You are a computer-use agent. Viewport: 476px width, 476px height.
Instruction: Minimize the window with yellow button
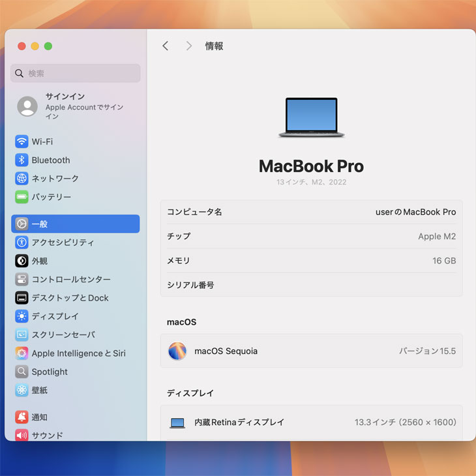click(x=35, y=46)
